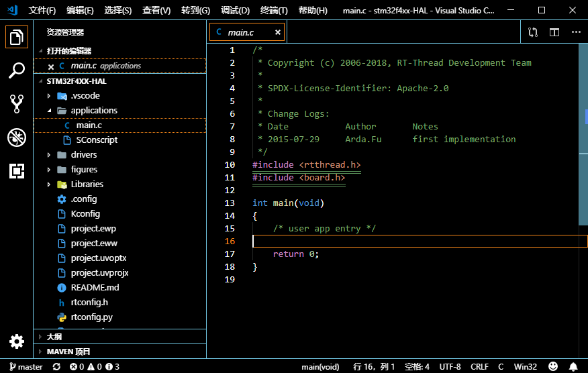Place cursor on empty line 16 in editor

pyautogui.click(x=420, y=241)
